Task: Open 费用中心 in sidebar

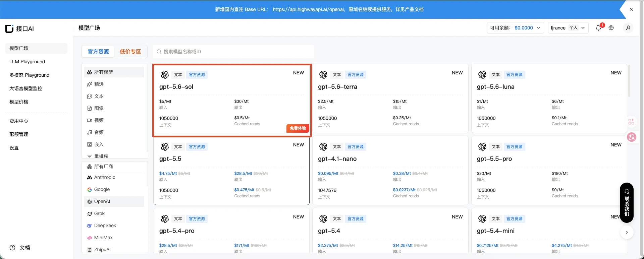Action: click(x=36, y=121)
